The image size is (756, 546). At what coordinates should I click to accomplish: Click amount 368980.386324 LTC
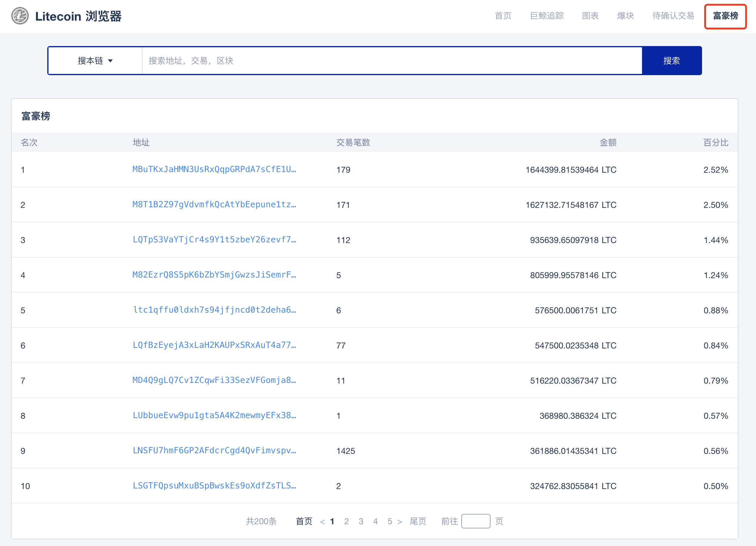(578, 416)
